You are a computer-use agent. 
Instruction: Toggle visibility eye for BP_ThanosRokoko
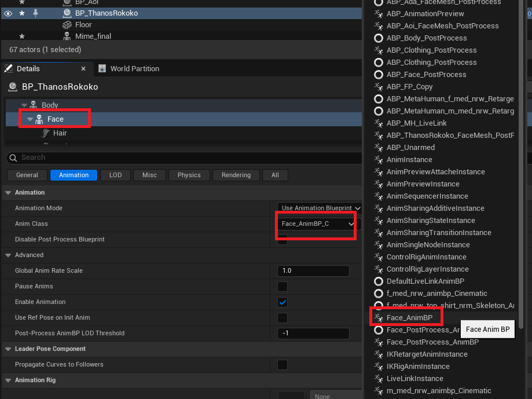coord(8,13)
